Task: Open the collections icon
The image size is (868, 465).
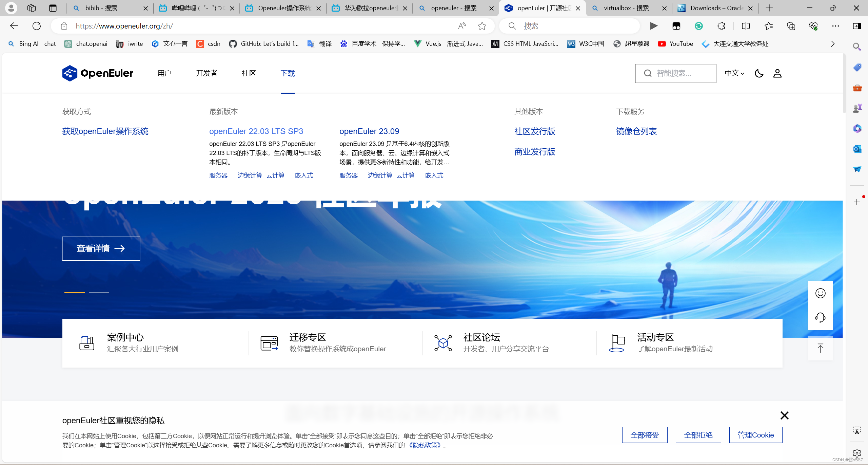Action: coord(791,26)
